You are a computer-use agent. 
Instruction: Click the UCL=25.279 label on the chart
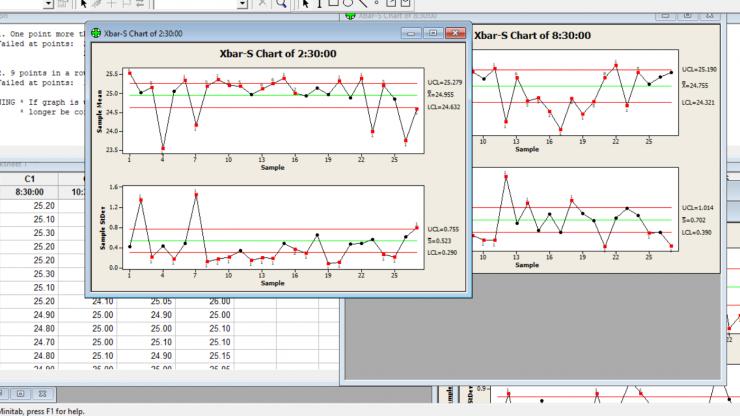click(438, 83)
